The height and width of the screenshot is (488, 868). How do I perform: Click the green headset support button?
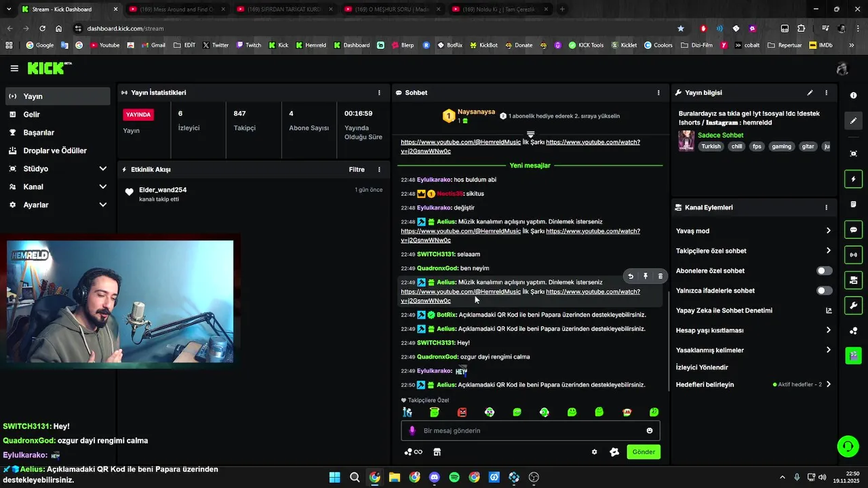(x=848, y=446)
